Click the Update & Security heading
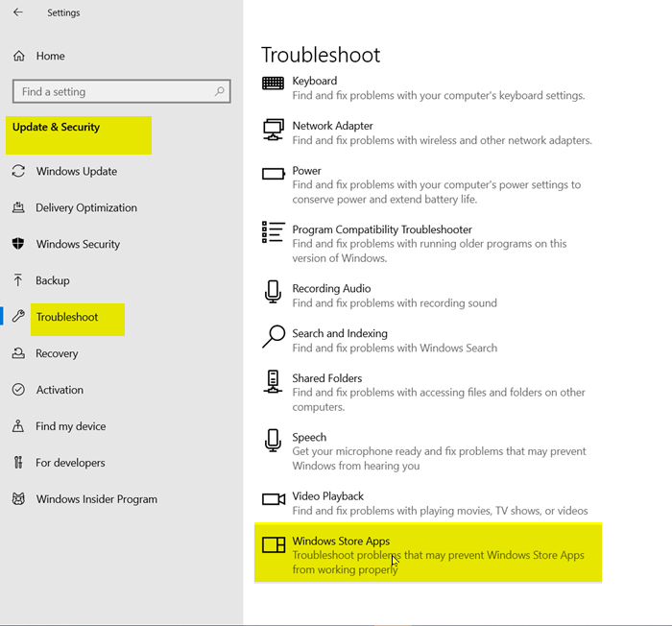This screenshot has height=626, width=672. point(56,127)
